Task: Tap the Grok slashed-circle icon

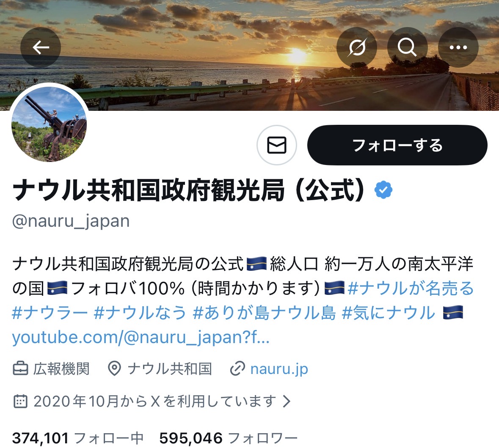Action: 357,47
